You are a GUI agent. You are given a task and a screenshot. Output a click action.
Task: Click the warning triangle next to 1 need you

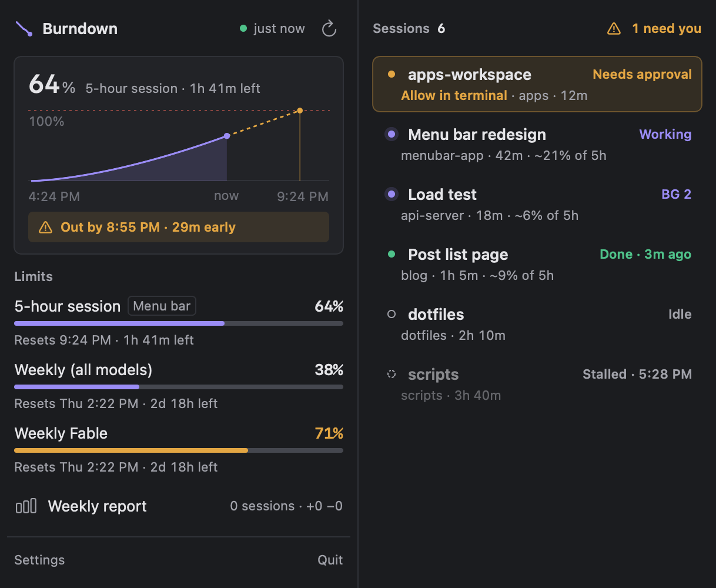pos(614,28)
